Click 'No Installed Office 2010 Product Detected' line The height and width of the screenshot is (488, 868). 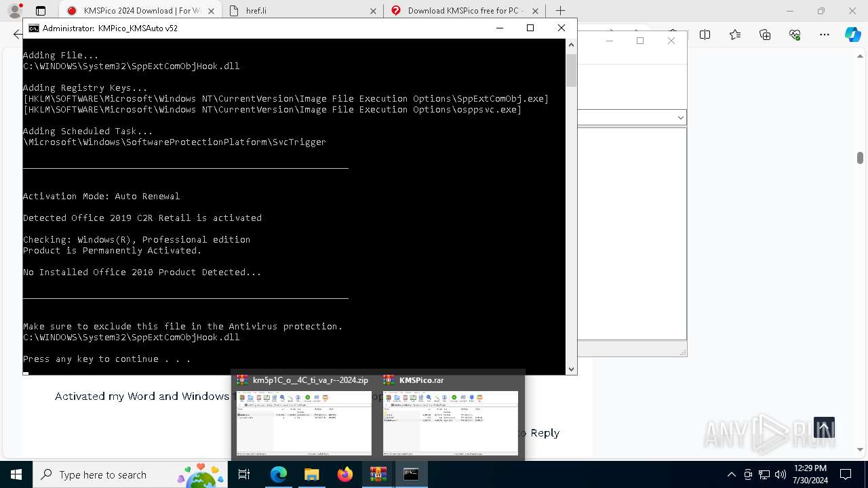point(142,272)
